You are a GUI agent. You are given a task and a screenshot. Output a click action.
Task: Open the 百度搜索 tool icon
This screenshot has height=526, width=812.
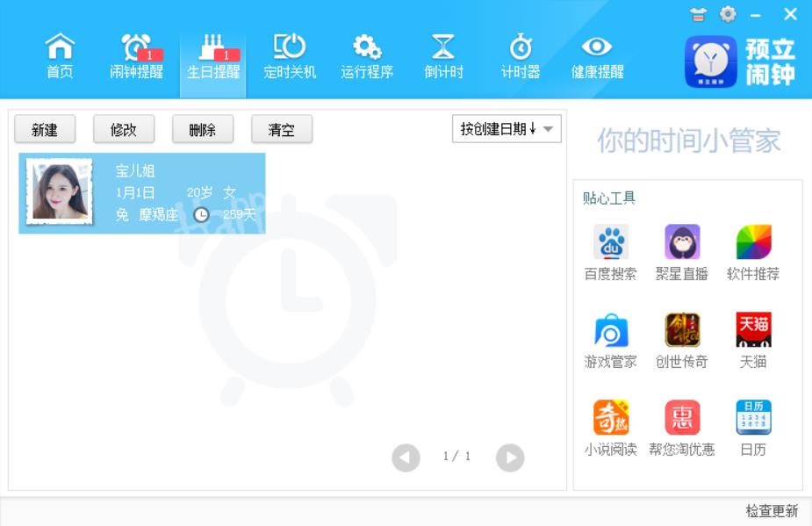click(x=610, y=243)
